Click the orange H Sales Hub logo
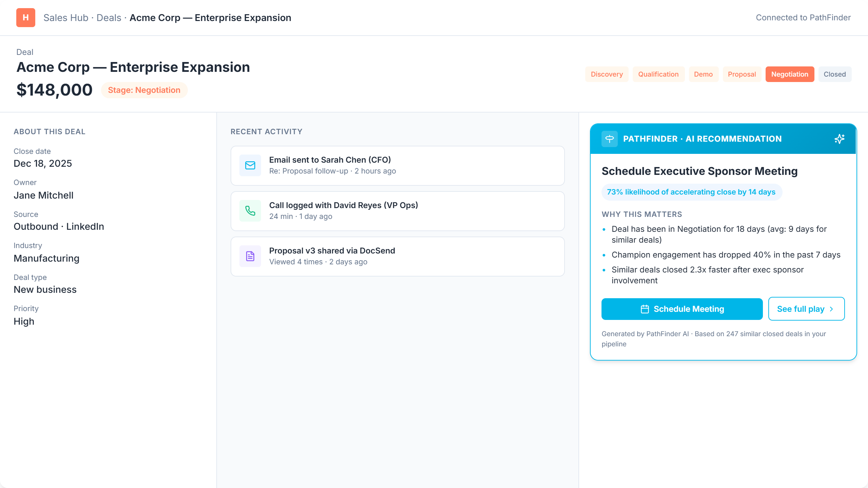The image size is (868, 488). (x=26, y=18)
